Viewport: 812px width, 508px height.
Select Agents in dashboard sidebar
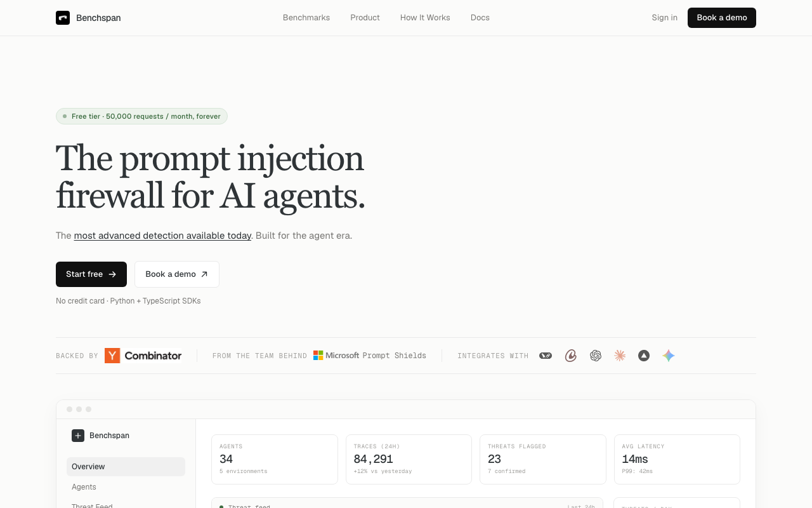(x=126, y=487)
